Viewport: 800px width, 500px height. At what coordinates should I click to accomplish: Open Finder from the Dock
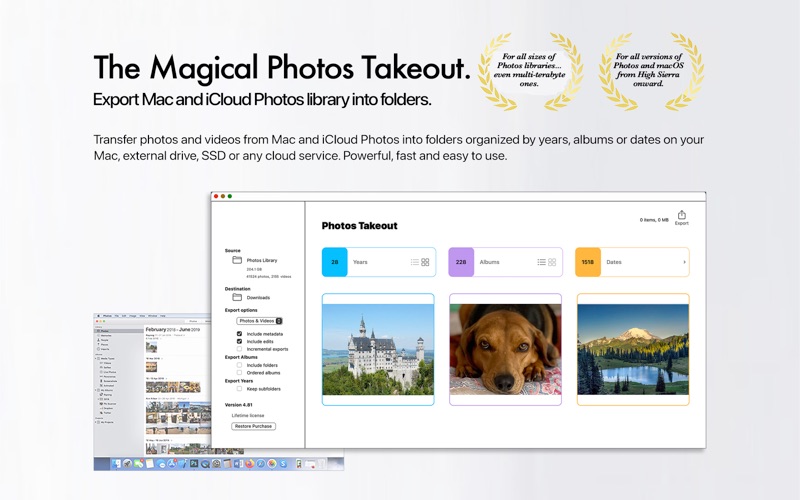click(116, 463)
